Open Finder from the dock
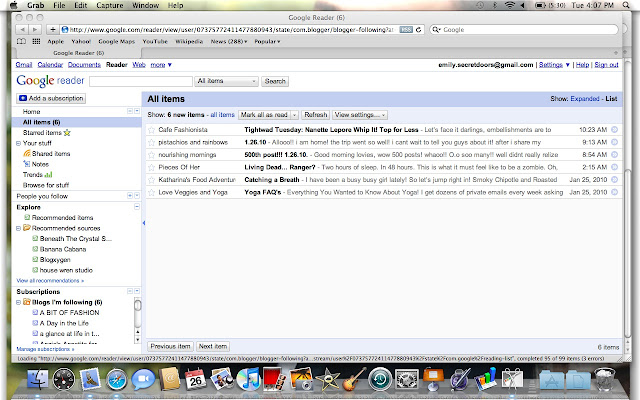The image size is (640, 400). pos(38,380)
